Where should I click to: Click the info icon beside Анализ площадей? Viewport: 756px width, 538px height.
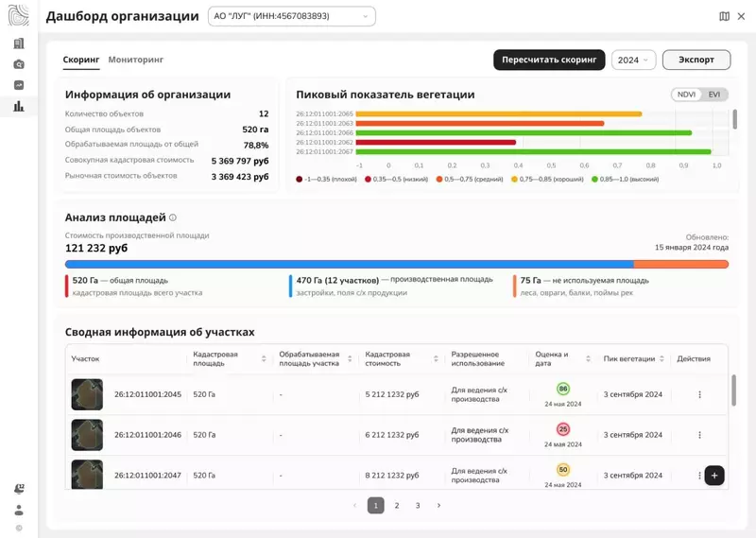tap(173, 217)
